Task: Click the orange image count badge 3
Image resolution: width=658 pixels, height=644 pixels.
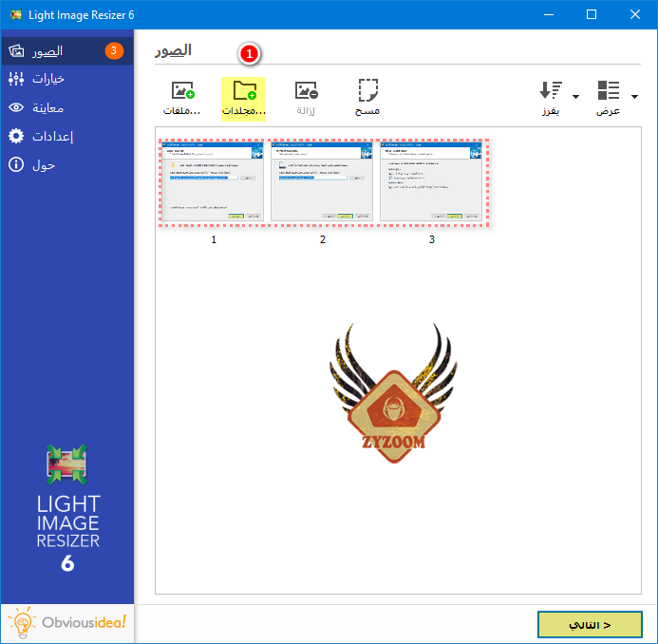Action: (114, 50)
